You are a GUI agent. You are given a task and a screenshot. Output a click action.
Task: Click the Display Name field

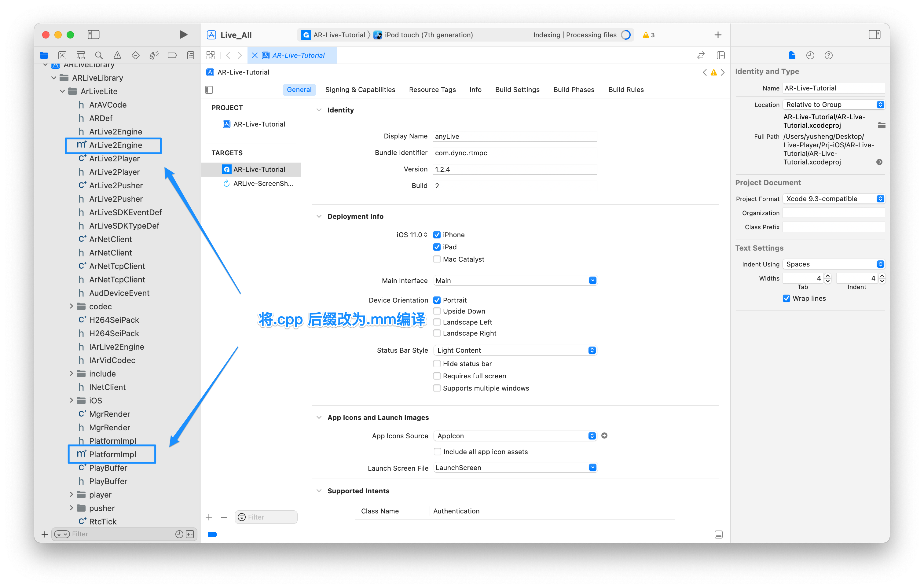pos(515,136)
